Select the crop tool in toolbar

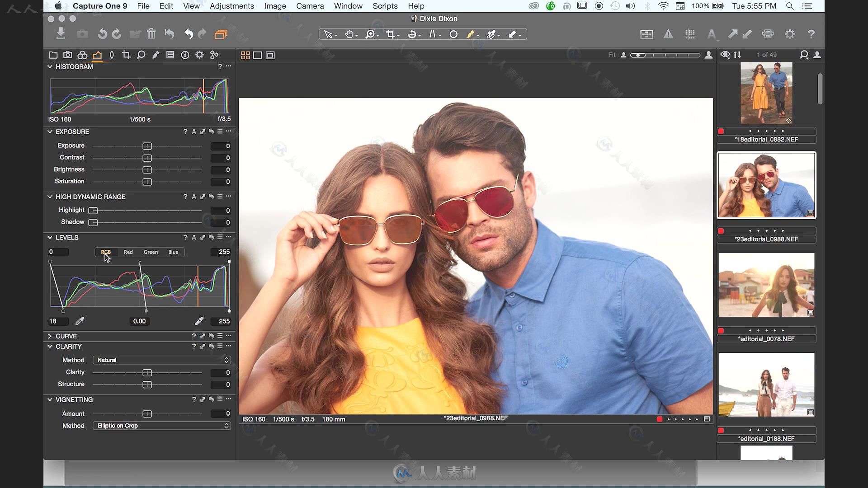coord(391,34)
